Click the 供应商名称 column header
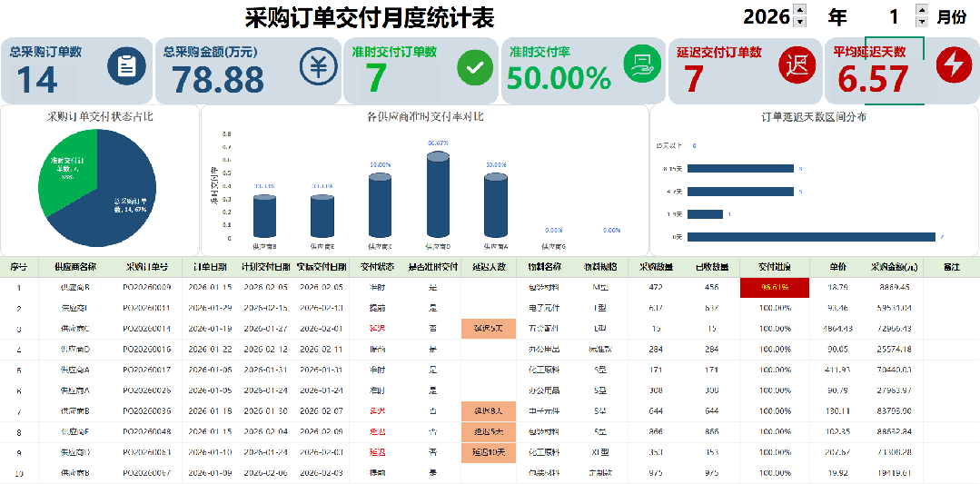The image size is (980, 484). pyautogui.click(x=75, y=267)
